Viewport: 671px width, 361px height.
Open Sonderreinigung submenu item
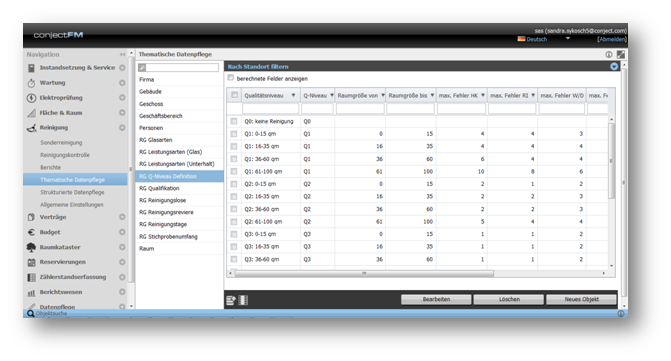click(x=61, y=143)
